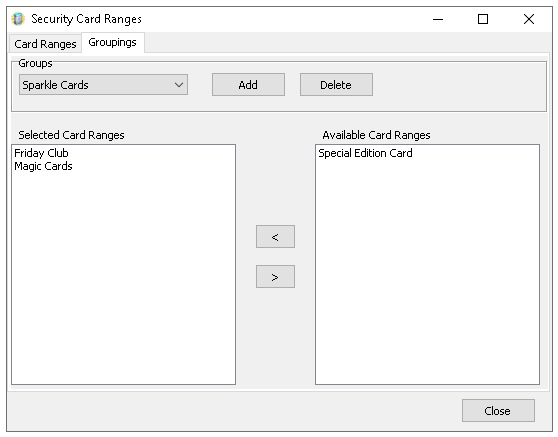This screenshot has height=437, width=558.
Task: Expand the Groups combo box chevron arrow
Action: (179, 85)
